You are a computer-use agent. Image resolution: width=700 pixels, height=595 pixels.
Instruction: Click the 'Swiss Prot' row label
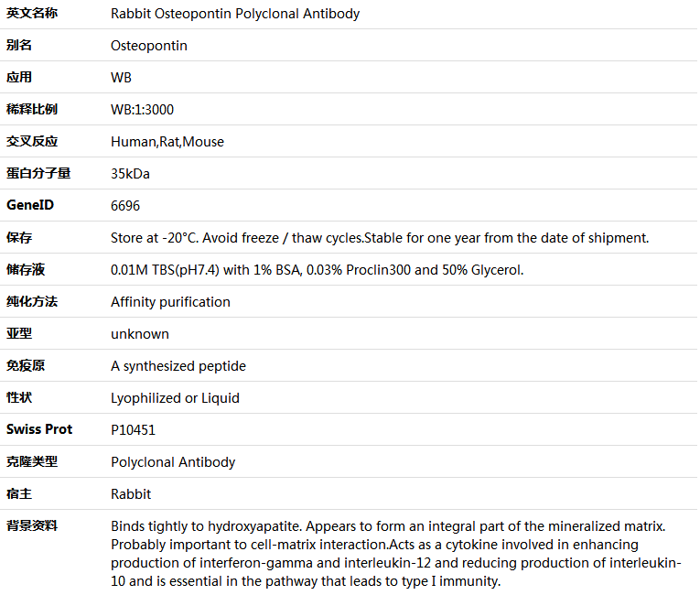[39, 429]
